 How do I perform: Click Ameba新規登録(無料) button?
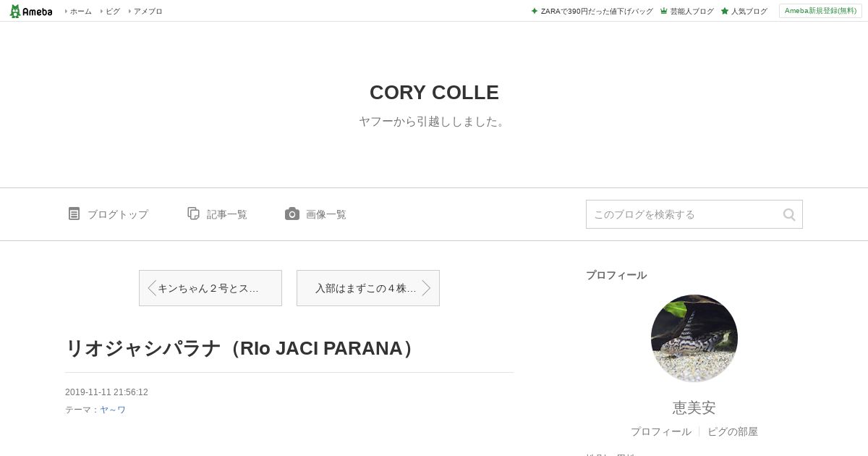820,11
